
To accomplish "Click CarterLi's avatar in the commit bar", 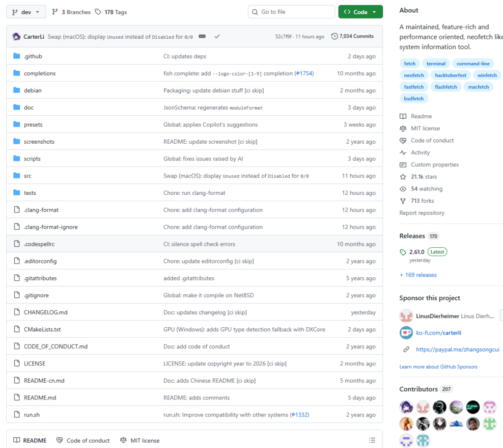I will tap(16, 37).
